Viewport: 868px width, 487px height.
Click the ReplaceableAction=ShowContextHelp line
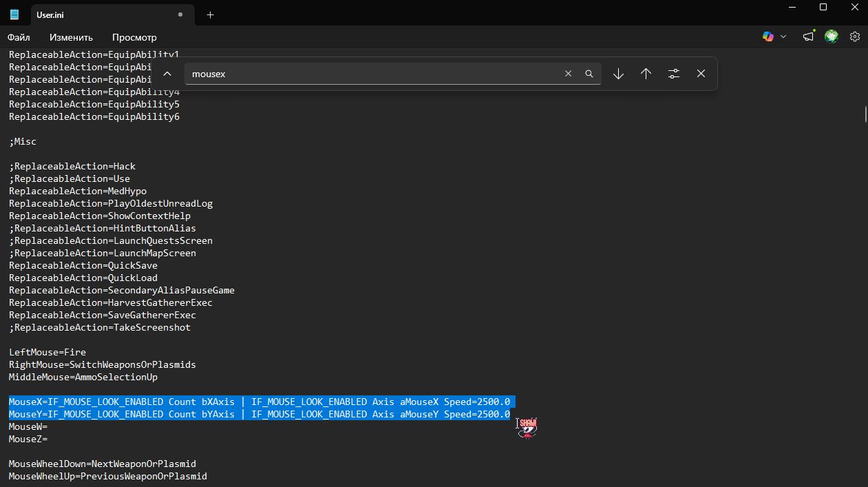click(100, 216)
